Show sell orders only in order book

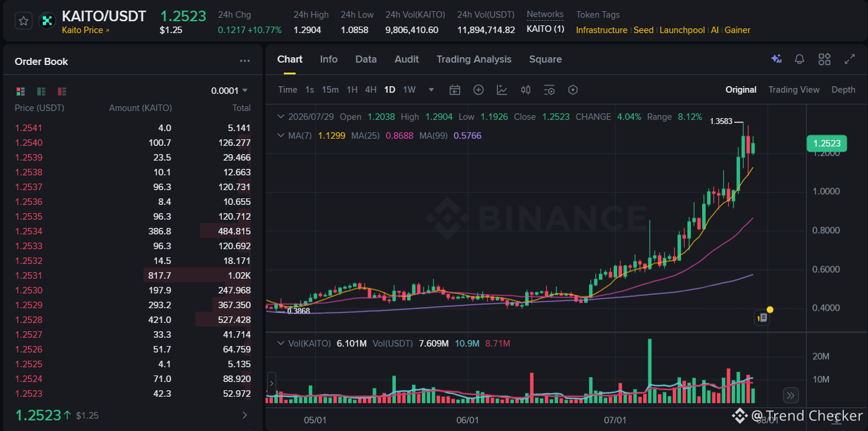tap(62, 91)
